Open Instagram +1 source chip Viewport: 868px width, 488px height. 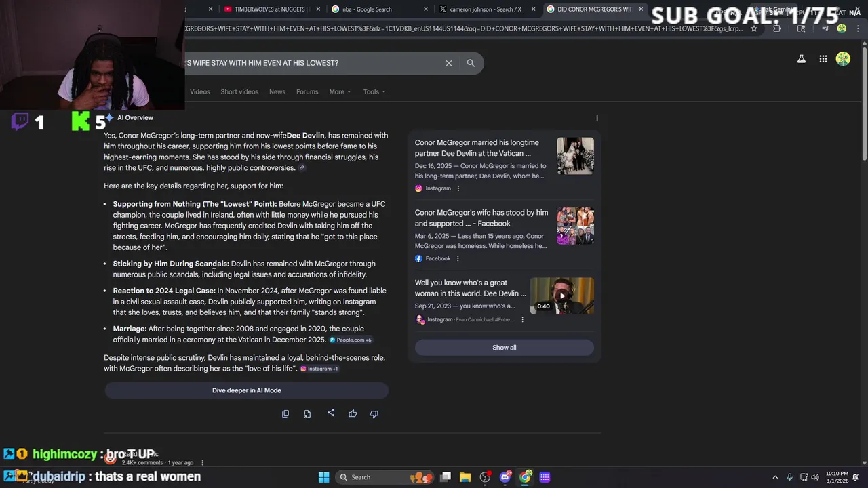pos(319,369)
